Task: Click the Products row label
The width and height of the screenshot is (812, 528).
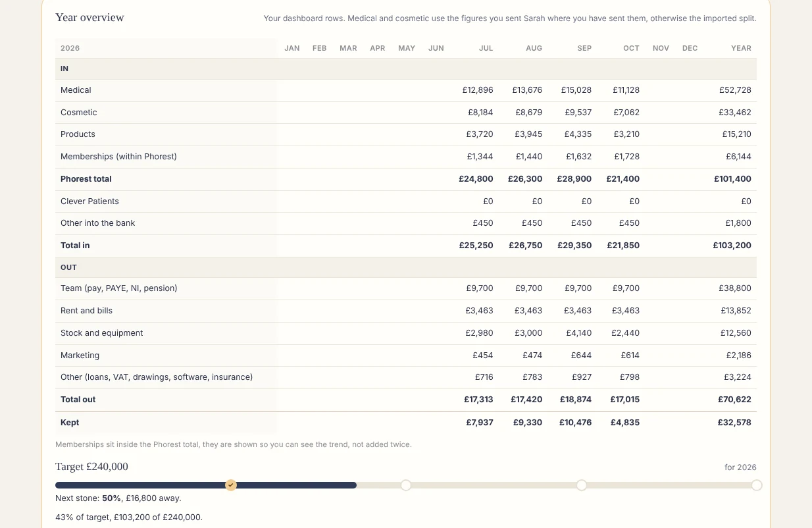Action: tap(78, 134)
